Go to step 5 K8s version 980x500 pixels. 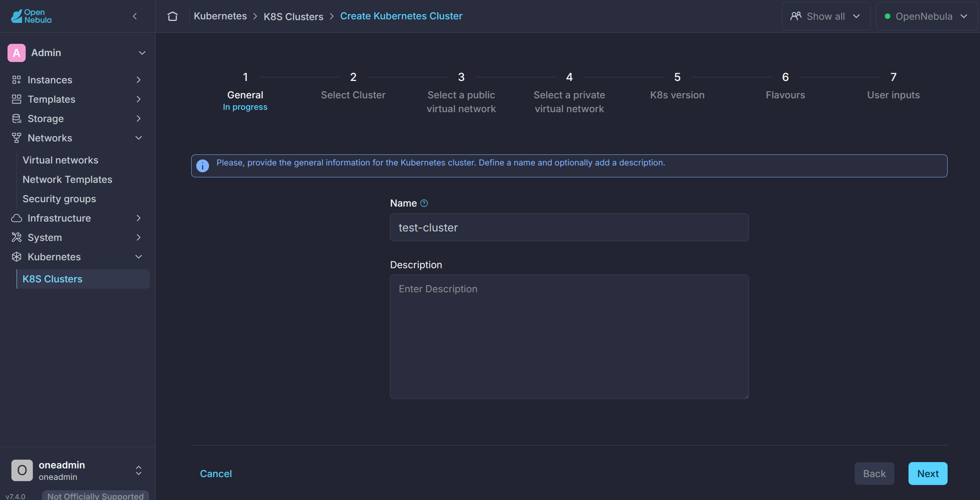pyautogui.click(x=677, y=86)
